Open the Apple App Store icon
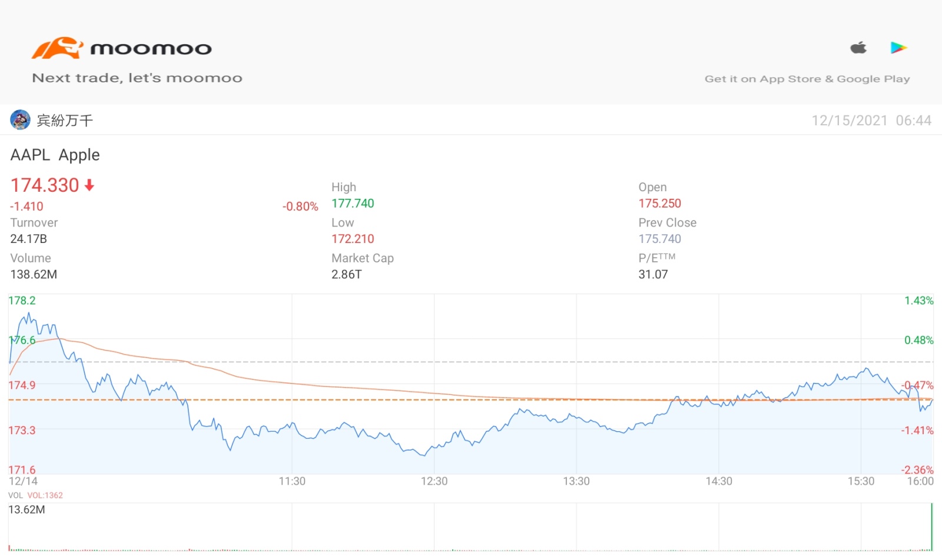The image size is (942, 560). click(x=858, y=48)
